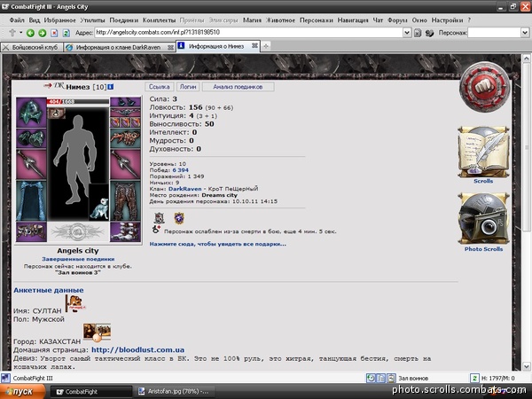Screen dimensions: 532x399
Task: Click into the Адрес URL field
Action: pos(248,33)
